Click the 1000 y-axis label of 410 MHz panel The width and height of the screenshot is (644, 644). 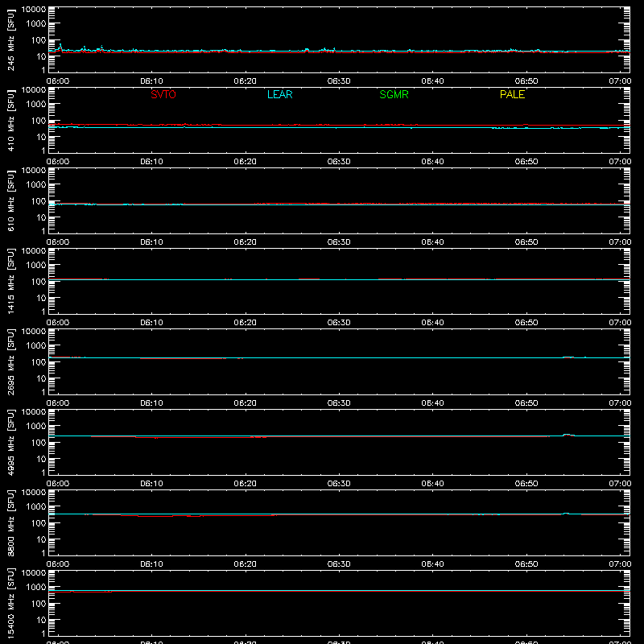[36, 104]
